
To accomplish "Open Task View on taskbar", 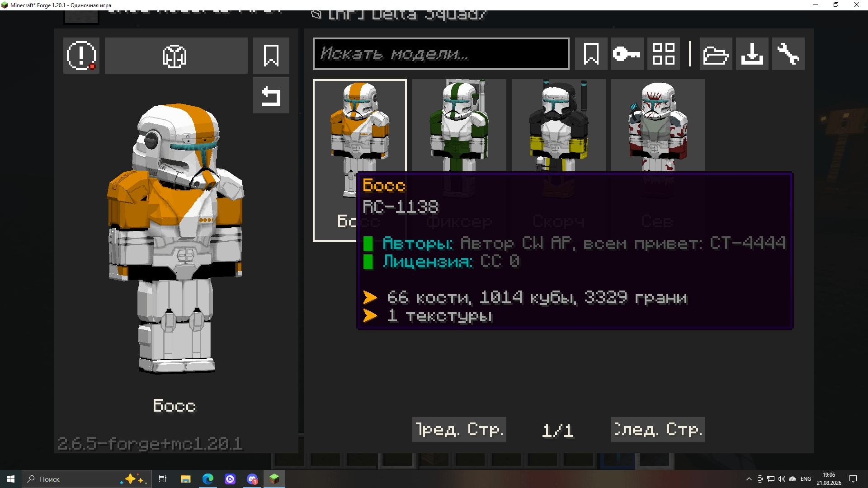I will [x=163, y=479].
